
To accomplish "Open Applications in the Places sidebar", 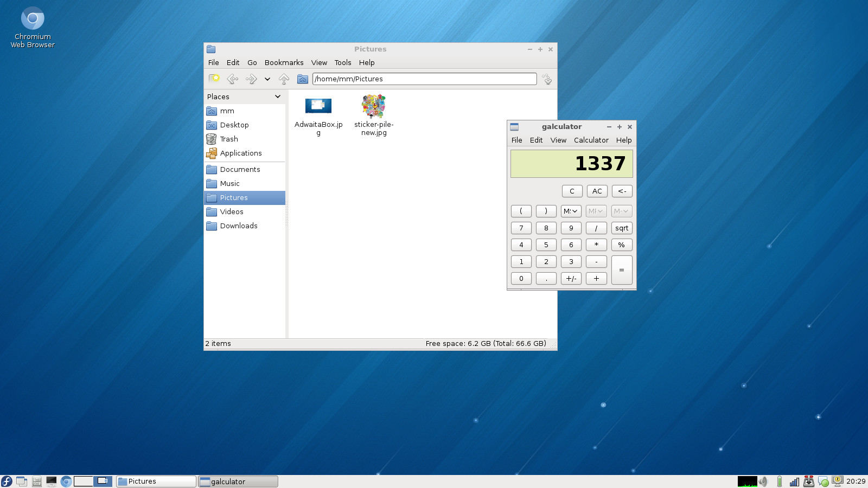I will click(x=245, y=153).
